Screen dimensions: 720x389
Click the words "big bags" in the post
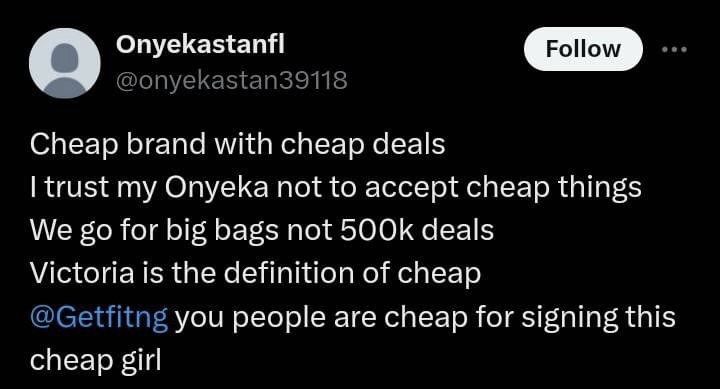222,231
